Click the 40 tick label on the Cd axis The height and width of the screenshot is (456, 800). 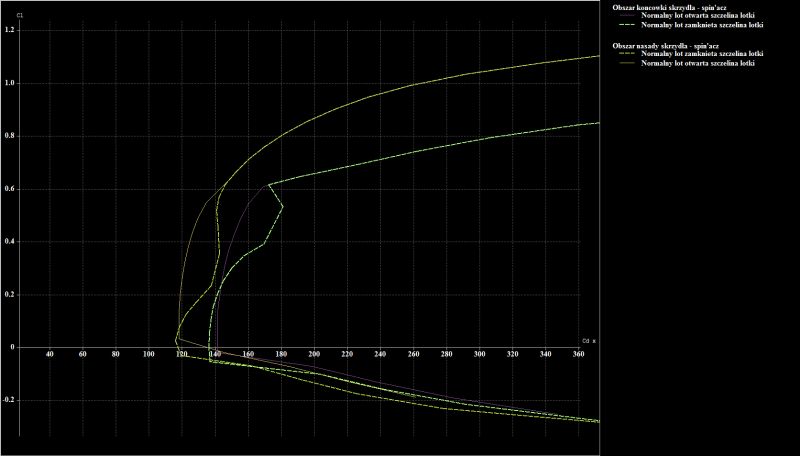point(50,355)
